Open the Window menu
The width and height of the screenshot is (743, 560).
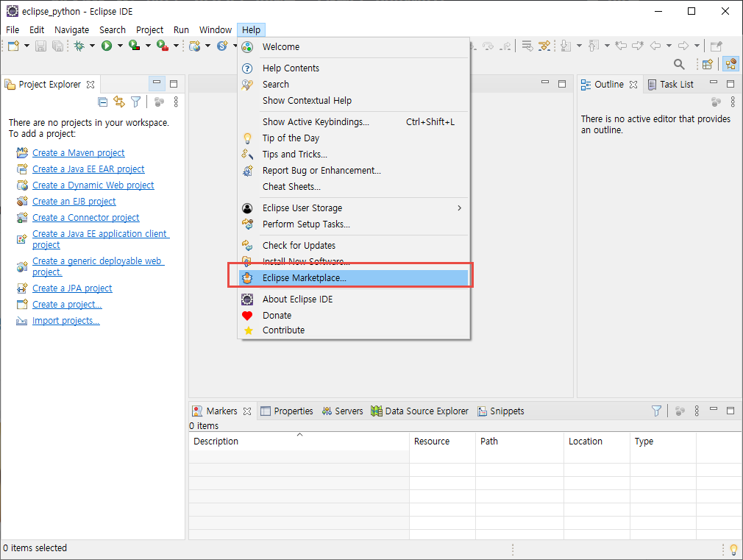tap(215, 30)
